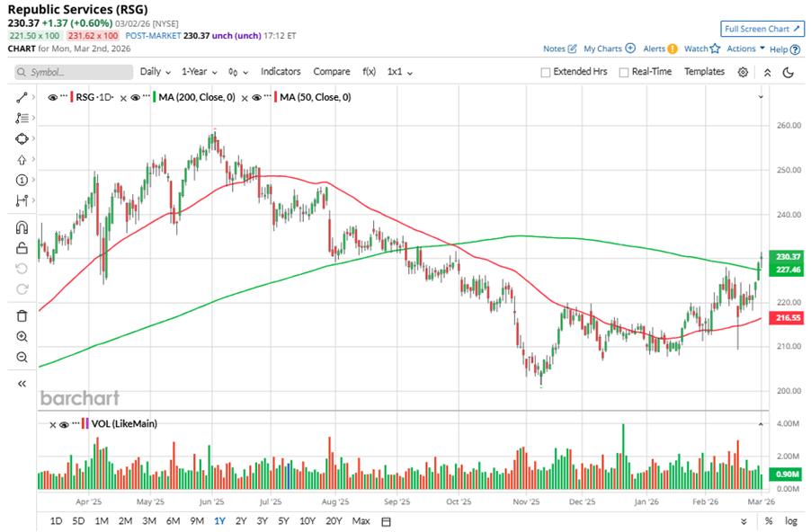Open the Indicators menu

pos(281,72)
